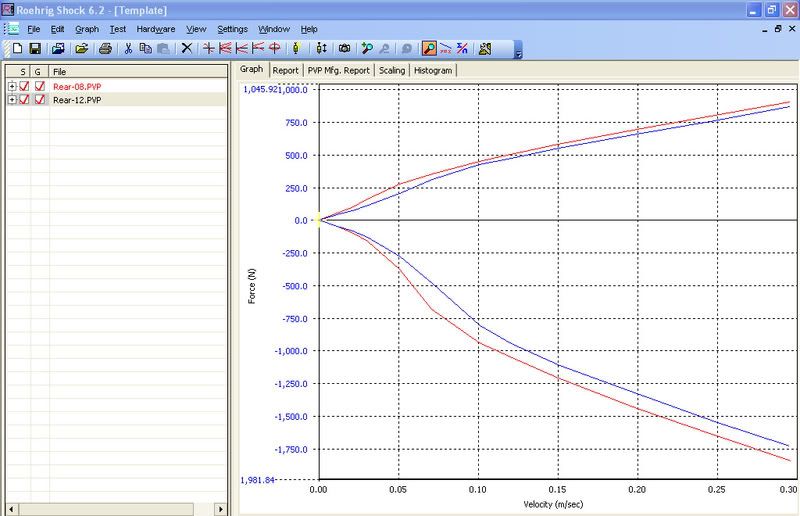Image resolution: width=800 pixels, height=516 pixels.
Task: Select the red cross graph-type icon
Action: click(x=208, y=48)
